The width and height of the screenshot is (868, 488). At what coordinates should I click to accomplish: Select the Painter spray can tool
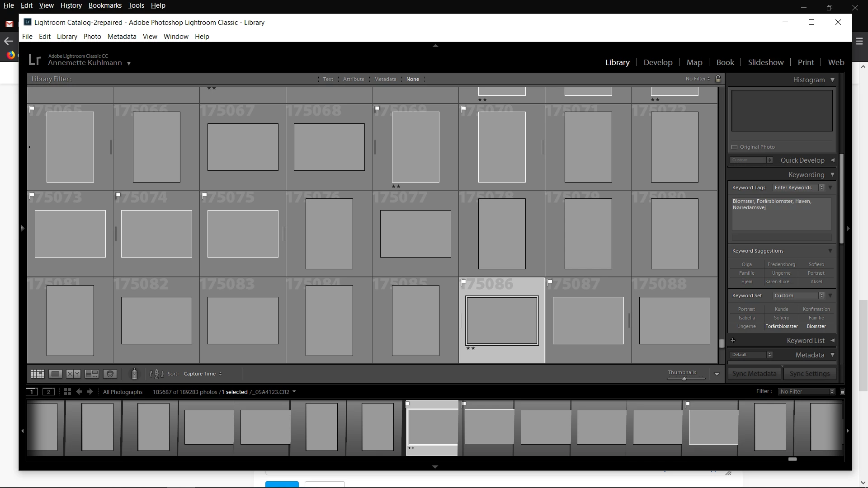(134, 374)
